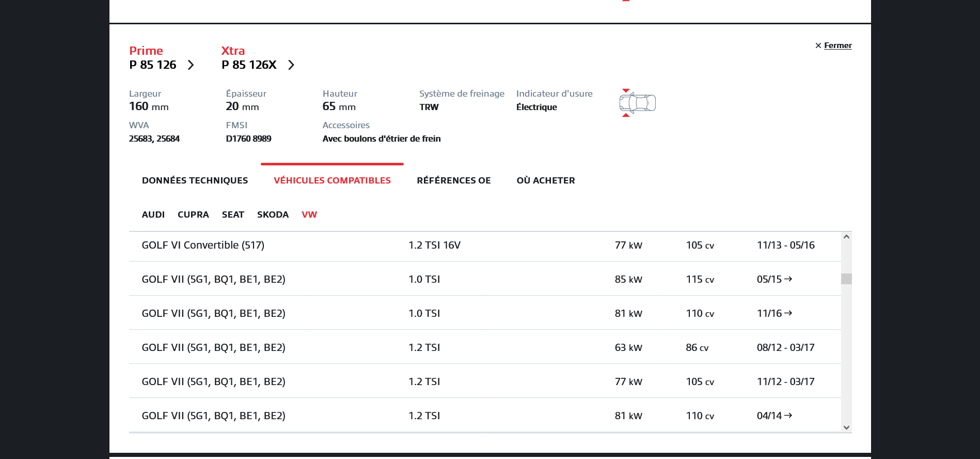Click the 11/16 → date cell
Screen dimensions: 980x459
tap(774, 313)
